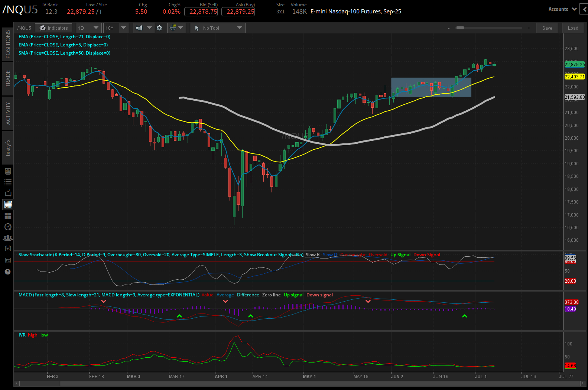Click the horizontal scrollbar right arrow
The height and width of the screenshot is (390, 588).
coord(583,383)
